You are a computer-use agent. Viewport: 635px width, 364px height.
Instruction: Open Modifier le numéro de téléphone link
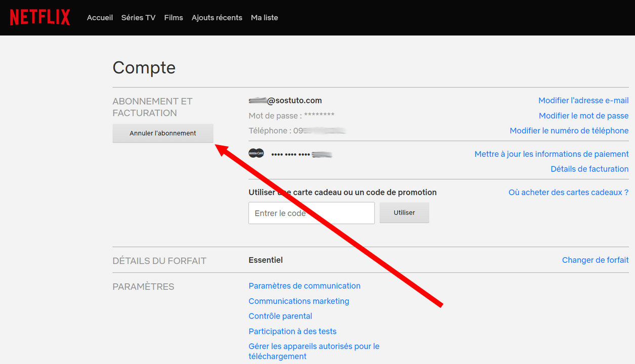pyautogui.click(x=569, y=130)
